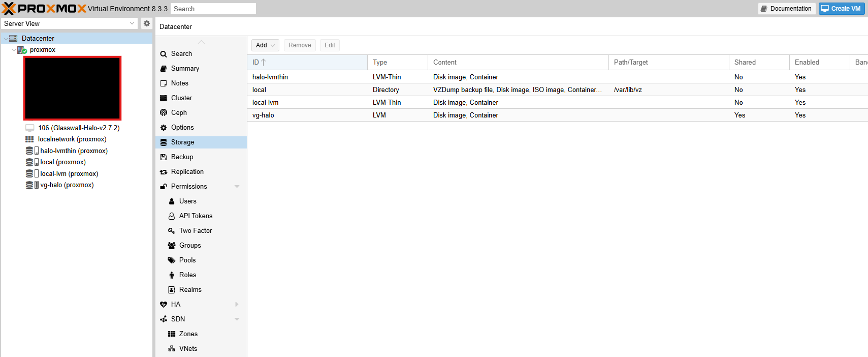This screenshot has width=868, height=357.
Task: Click the Summary book icon
Action: pyautogui.click(x=164, y=69)
